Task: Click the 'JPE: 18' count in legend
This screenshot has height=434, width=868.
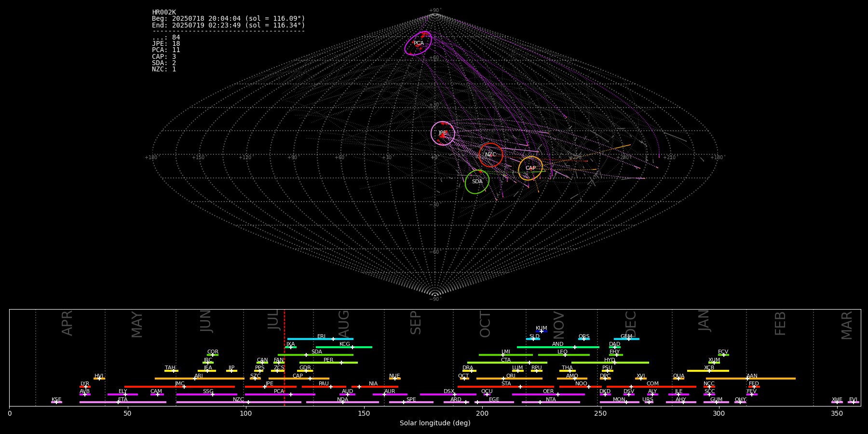Action: pyautogui.click(x=166, y=44)
